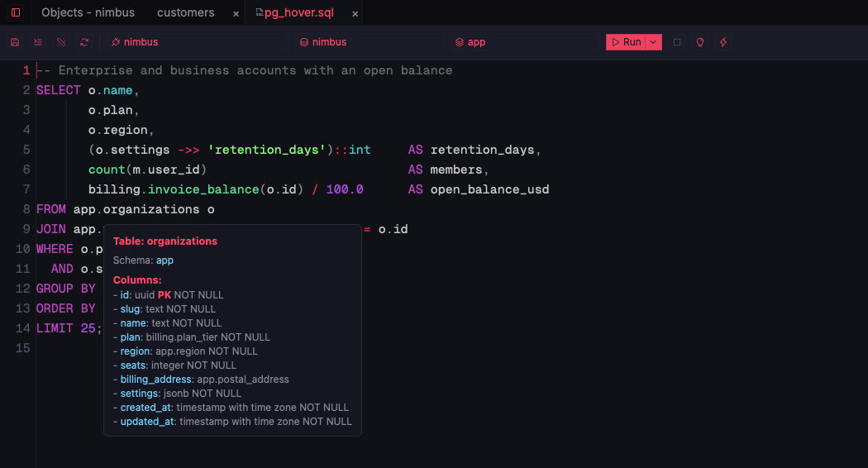The height and width of the screenshot is (468, 868).
Task: Toggle the sidebar panel icon
Action: (x=16, y=12)
